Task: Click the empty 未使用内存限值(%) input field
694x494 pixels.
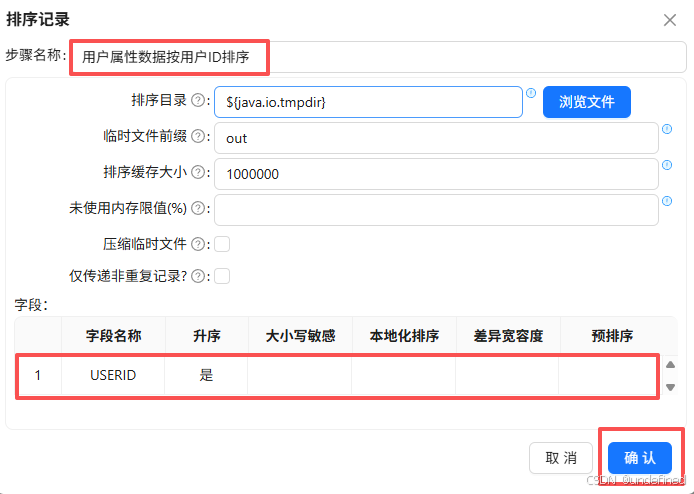Action: (x=436, y=210)
